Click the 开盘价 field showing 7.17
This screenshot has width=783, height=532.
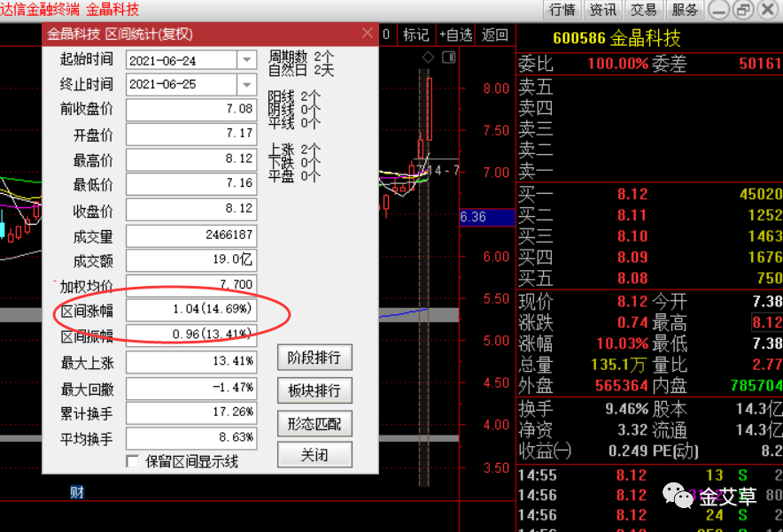point(191,134)
